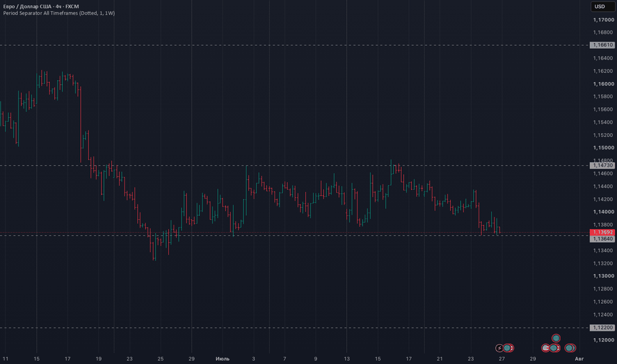Click the Авг label on the time axis
The width and height of the screenshot is (617, 364).
[x=579, y=359]
